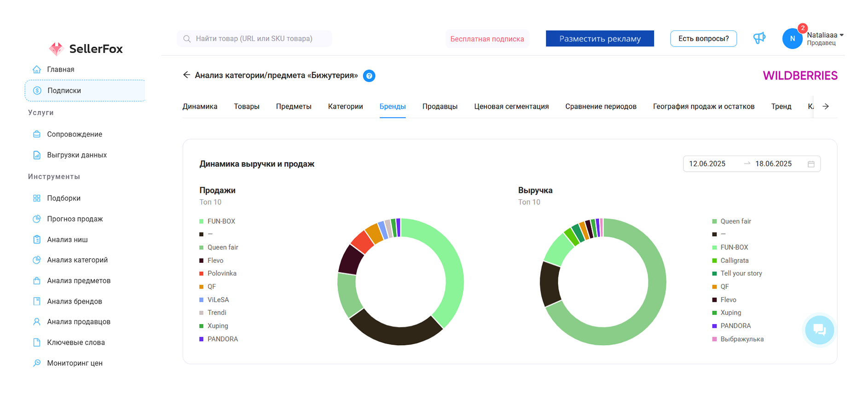
Task: Focus the product search input field
Action: tap(254, 39)
